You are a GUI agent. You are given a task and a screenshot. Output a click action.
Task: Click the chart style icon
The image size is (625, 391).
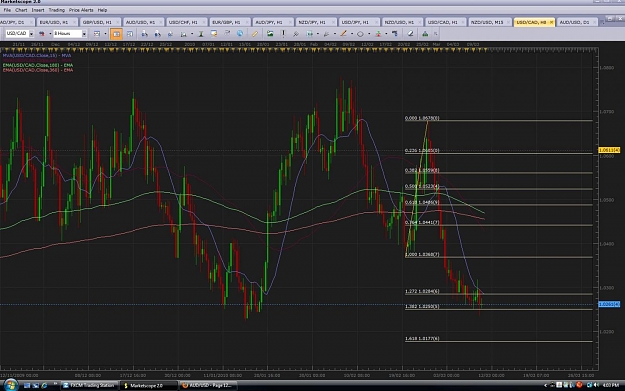[97, 34]
